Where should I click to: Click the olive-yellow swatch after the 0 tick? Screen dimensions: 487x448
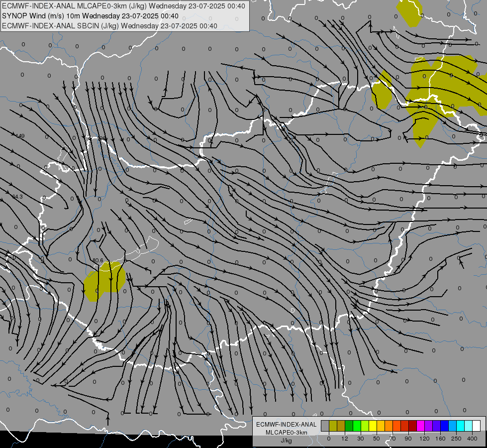[x=333, y=426]
